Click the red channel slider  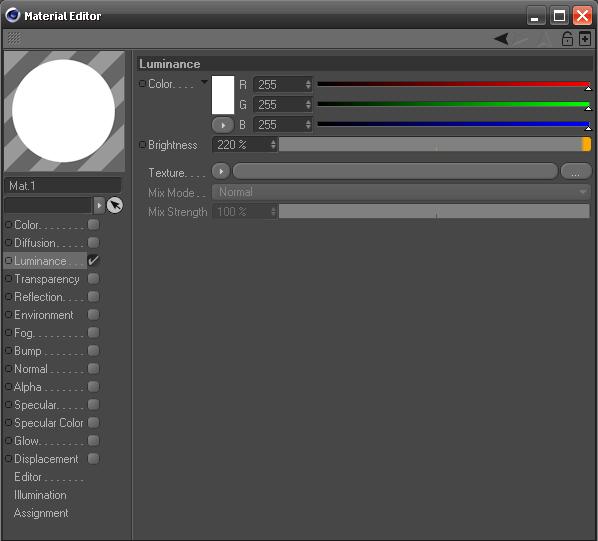[454, 84]
